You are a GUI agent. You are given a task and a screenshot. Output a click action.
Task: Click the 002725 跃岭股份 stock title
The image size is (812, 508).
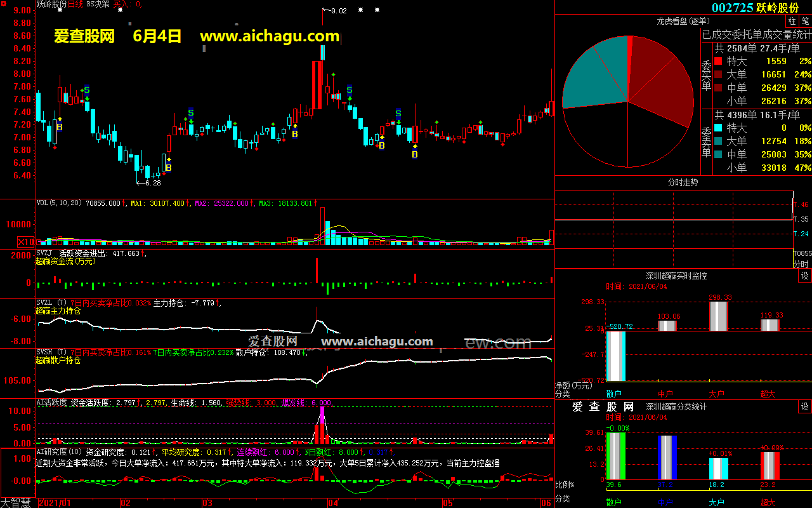coord(755,8)
